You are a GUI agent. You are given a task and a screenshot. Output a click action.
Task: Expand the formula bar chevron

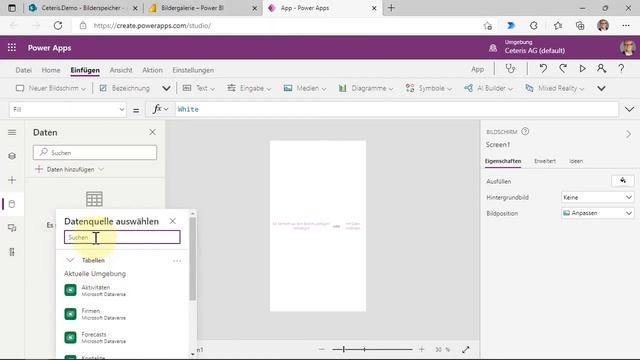coord(629,109)
